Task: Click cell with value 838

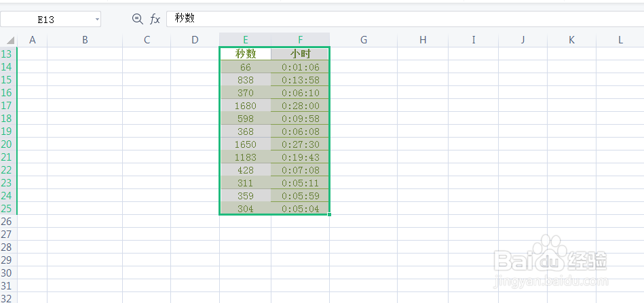Action: tap(246, 80)
